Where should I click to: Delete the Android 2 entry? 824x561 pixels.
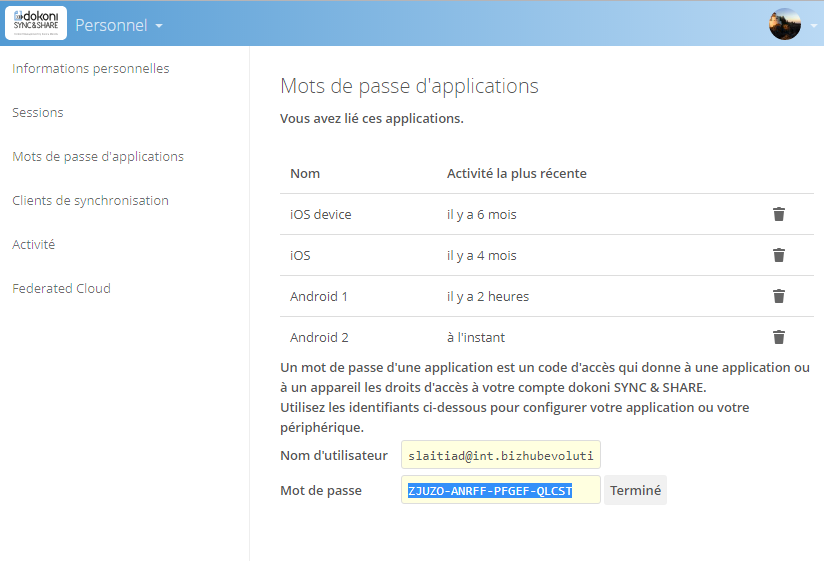tap(779, 337)
